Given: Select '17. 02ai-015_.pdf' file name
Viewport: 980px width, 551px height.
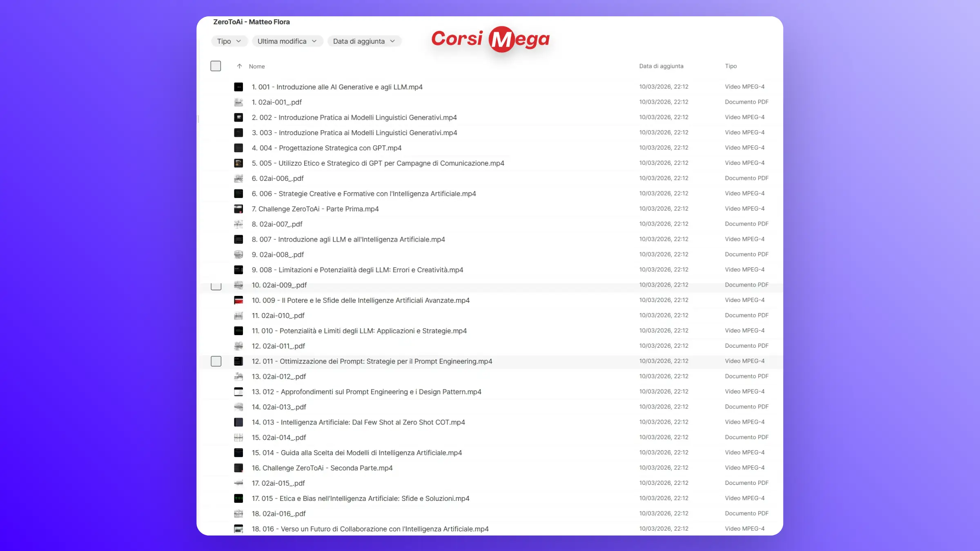Looking at the screenshot, I should (x=278, y=483).
